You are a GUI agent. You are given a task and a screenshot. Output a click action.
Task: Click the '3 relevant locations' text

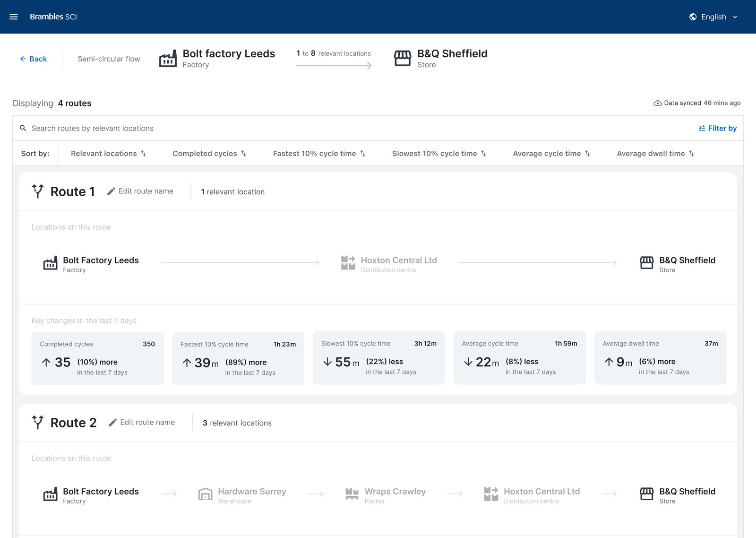point(237,423)
